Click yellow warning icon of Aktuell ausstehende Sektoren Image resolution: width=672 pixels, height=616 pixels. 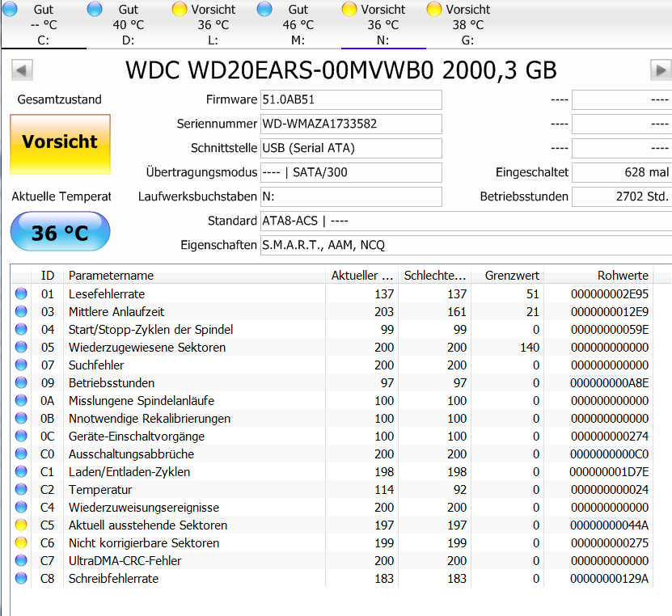point(21,525)
